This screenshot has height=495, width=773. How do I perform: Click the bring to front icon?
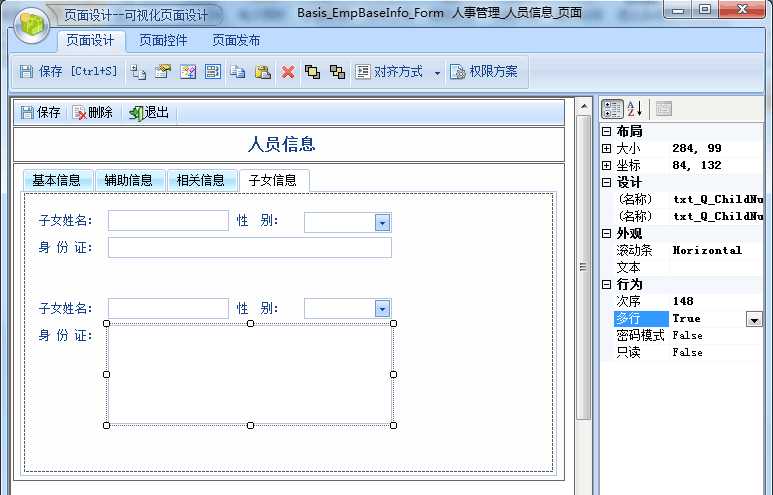click(312, 72)
